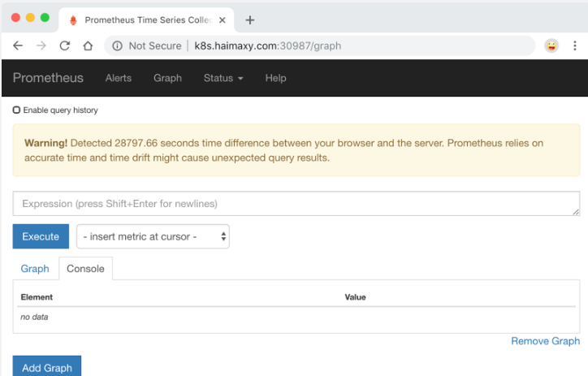588x376 pixels.
Task: Grab the expression box resize handle
Action: 576,212
